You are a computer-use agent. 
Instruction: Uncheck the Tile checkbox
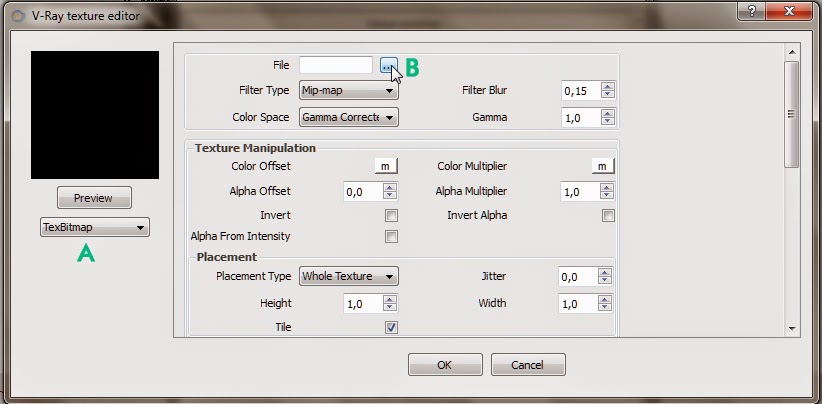391,327
